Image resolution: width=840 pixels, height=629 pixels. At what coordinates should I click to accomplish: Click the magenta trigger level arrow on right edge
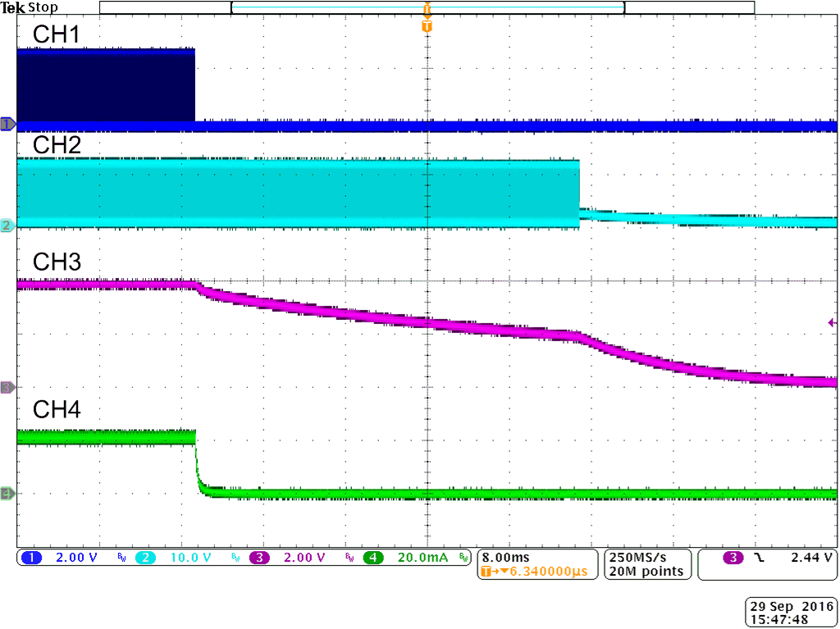click(831, 323)
